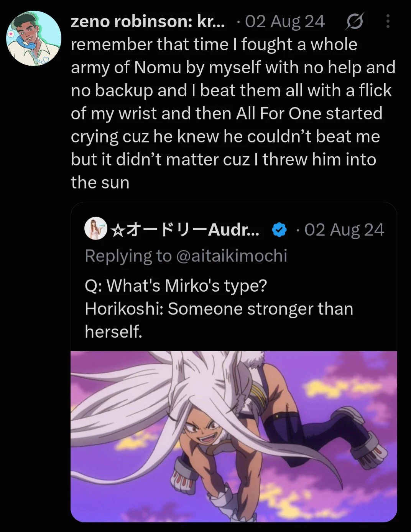Tap the "Replying to" label in quoted tweet

128,256
